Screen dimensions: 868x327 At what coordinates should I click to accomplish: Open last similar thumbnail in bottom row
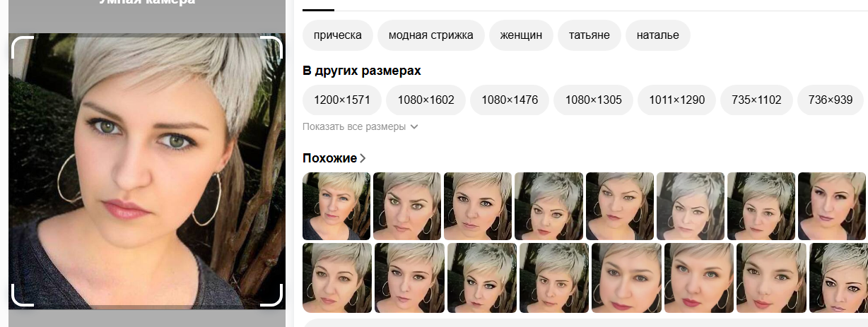click(838, 278)
